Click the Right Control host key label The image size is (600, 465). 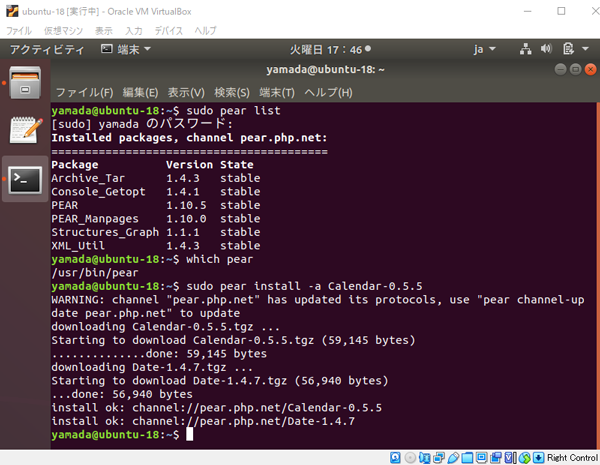(572, 458)
